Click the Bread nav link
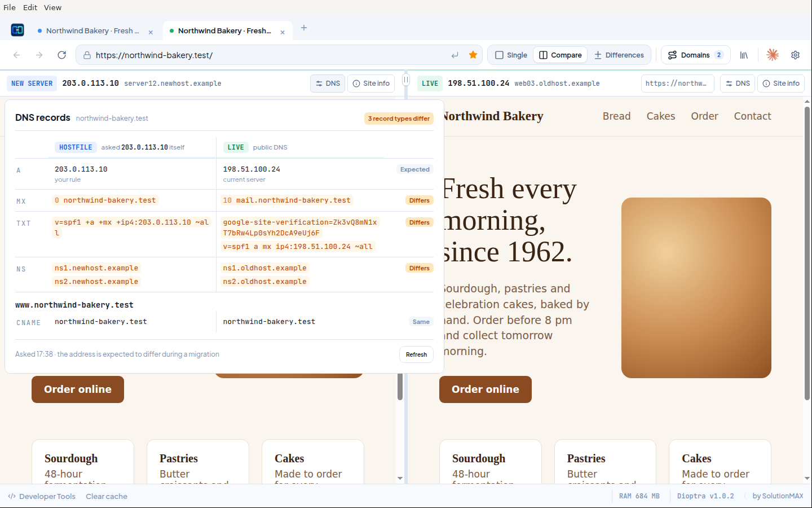812x508 pixels. click(x=616, y=116)
